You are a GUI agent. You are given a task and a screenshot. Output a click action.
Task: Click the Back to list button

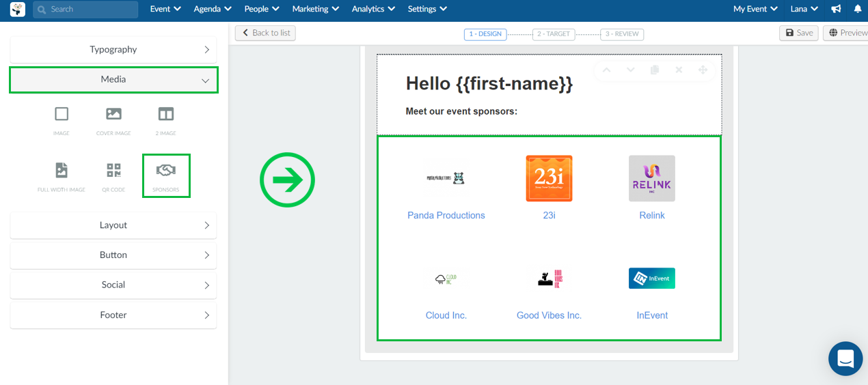click(265, 33)
